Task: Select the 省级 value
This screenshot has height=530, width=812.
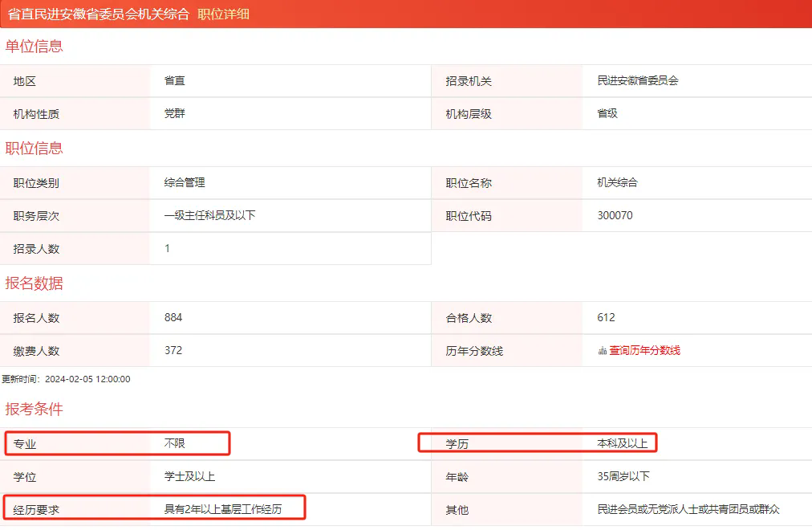Action: (x=607, y=113)
